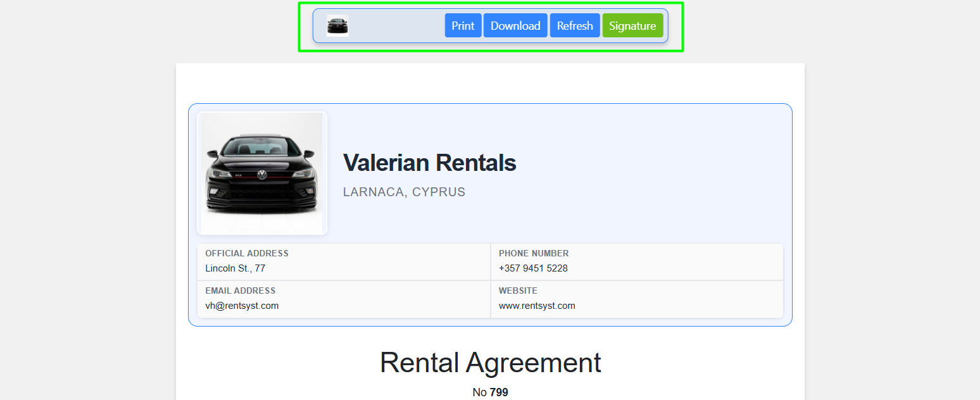Select the Valerian Rentals company name
The image size is (980, 400).
pyautogui.click(x=429, y=163)
